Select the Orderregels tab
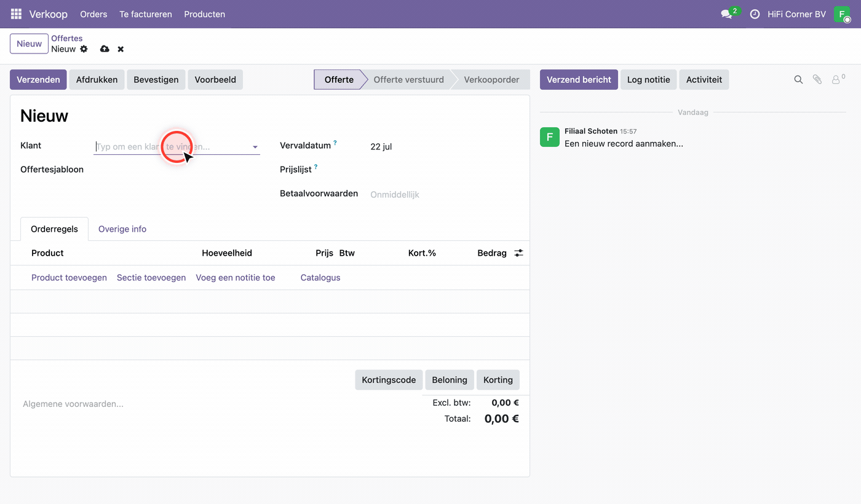 [x=54, y=229]
